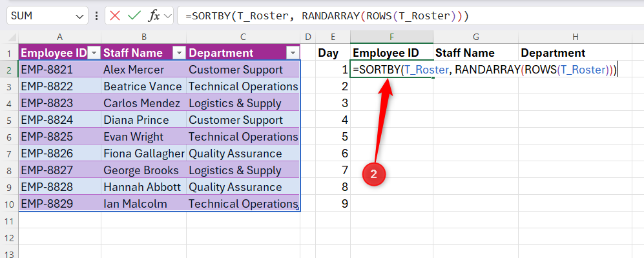Image resolution: width=644 pixels, height=258 pixels.
Task: Click Day value 1 in column E
Action: (333, 70)
